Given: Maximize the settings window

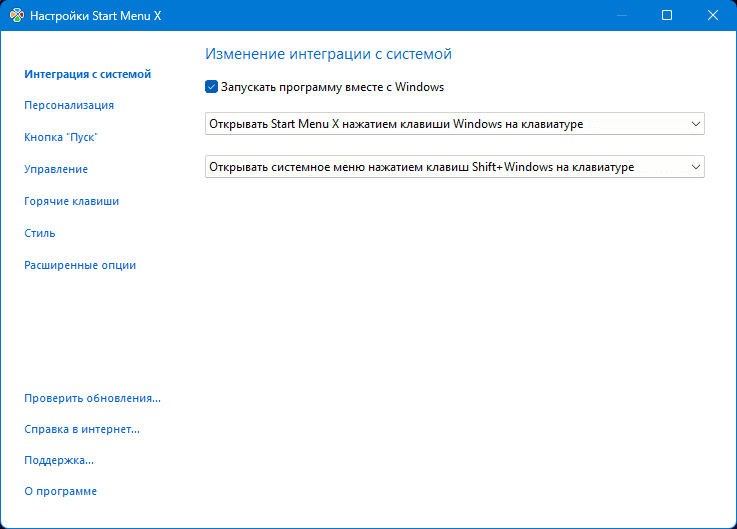Looking at the screenshot, I should click(x=667, y=16).
